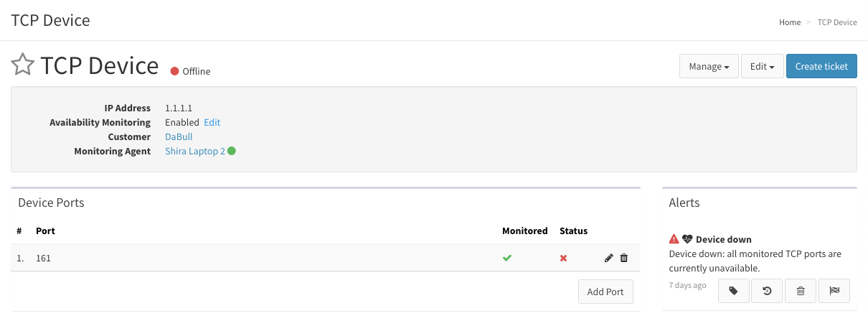868x321 pixels.
Task: Click the heartbeat icon beside Device down
Action: [687, 239]
